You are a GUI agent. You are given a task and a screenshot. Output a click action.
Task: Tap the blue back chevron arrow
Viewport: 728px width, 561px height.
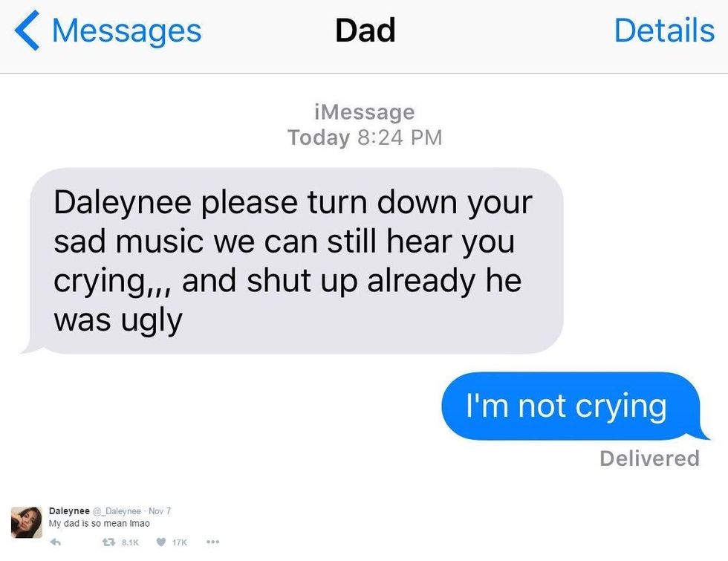pos(27,30)
